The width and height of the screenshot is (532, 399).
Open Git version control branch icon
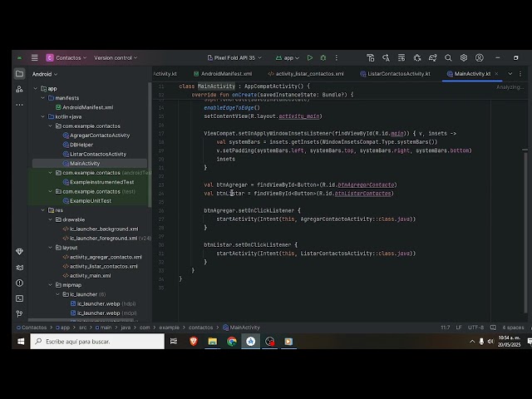tap(19, 314)
